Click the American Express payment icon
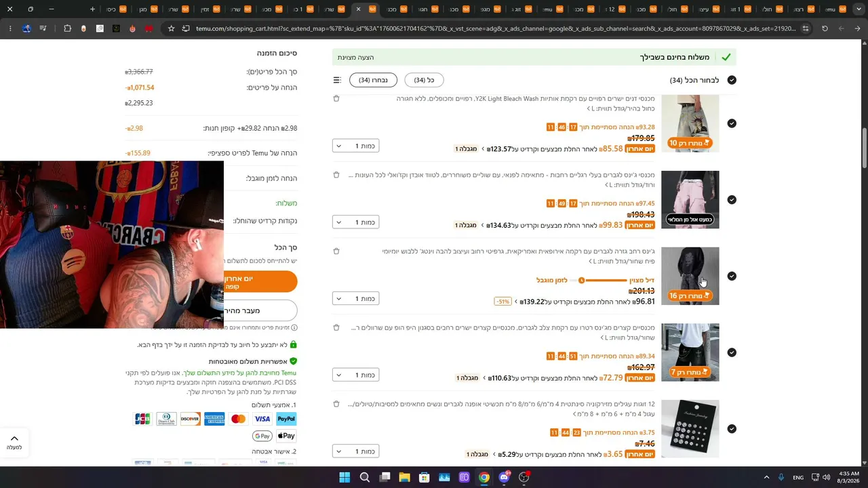 click(214, 419)
